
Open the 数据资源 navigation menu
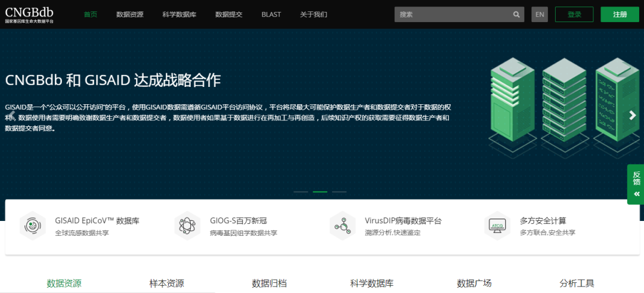pos(130,14)
